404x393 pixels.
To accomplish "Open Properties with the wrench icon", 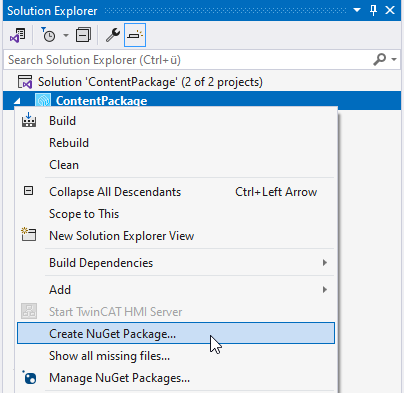I will click(x=113, y=35).
